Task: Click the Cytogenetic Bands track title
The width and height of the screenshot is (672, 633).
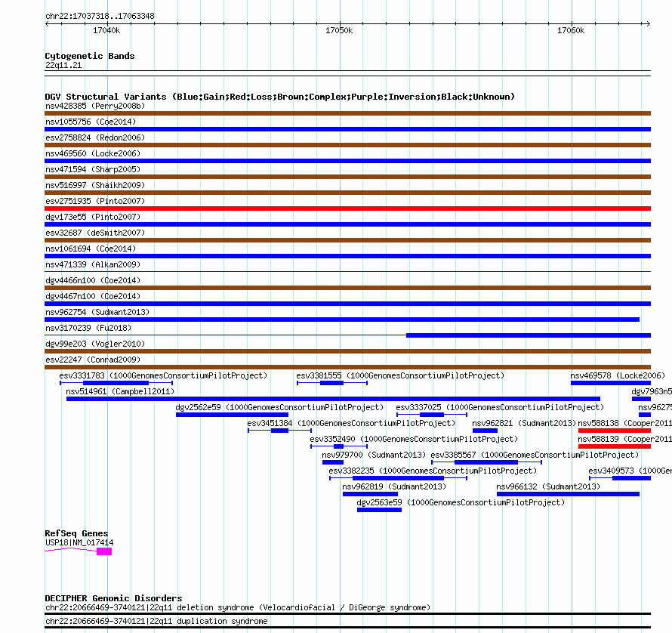Action: (x=90, y=56)
